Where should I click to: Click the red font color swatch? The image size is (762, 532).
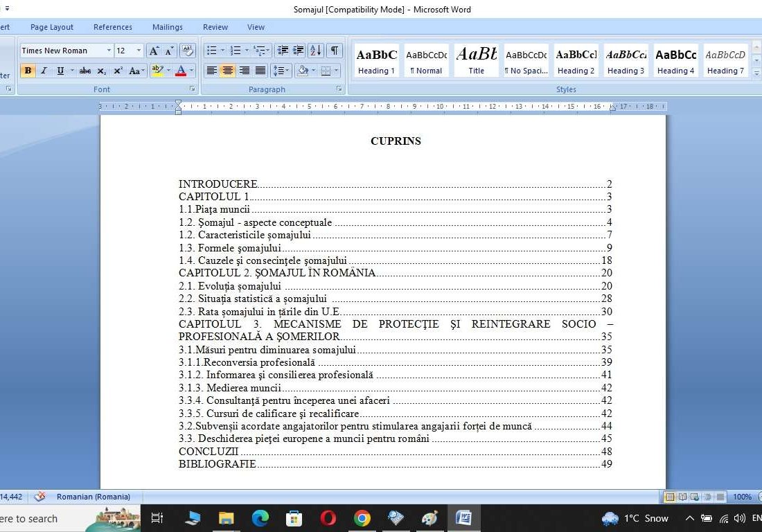click(180, 71)
